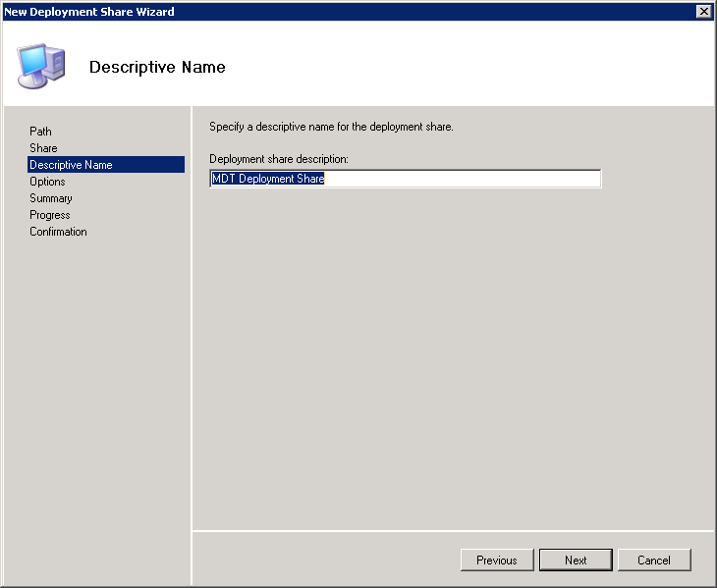Click the 'Specify a descriptive name' instruction text
The image size is (717, 588).
pos(331,128)
